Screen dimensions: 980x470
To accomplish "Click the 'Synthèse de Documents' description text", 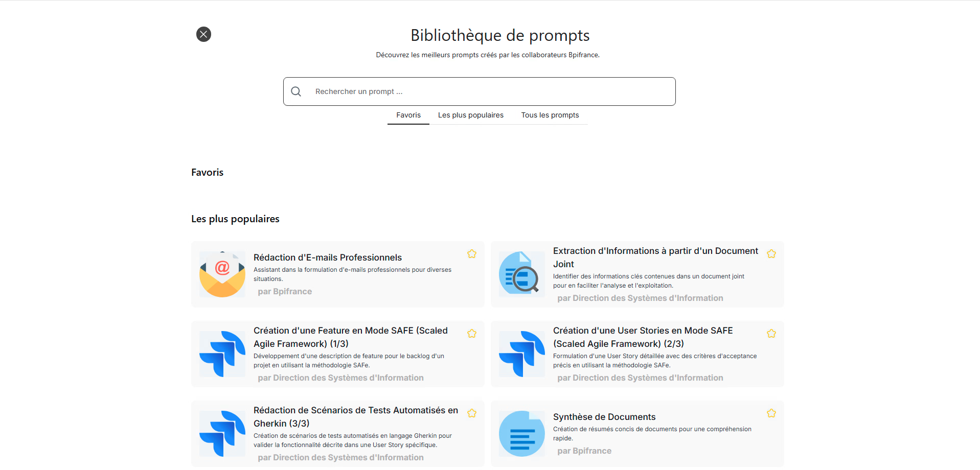I will click(652, 434).
